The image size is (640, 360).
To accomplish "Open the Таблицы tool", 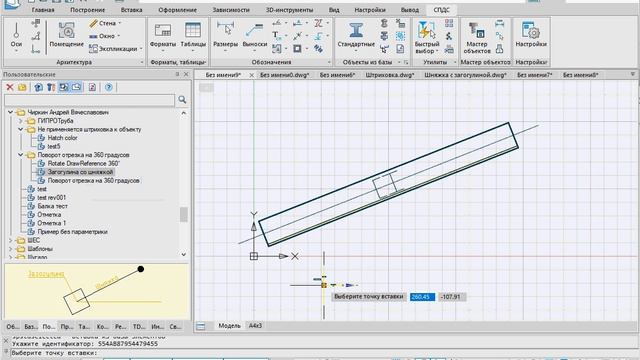I will (193, 36).
